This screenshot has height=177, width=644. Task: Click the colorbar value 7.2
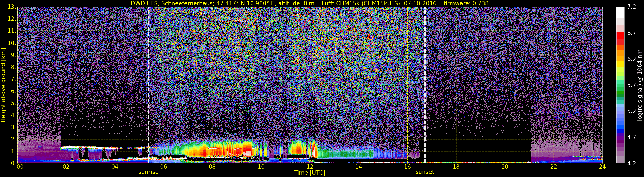(x=632, y=7)
